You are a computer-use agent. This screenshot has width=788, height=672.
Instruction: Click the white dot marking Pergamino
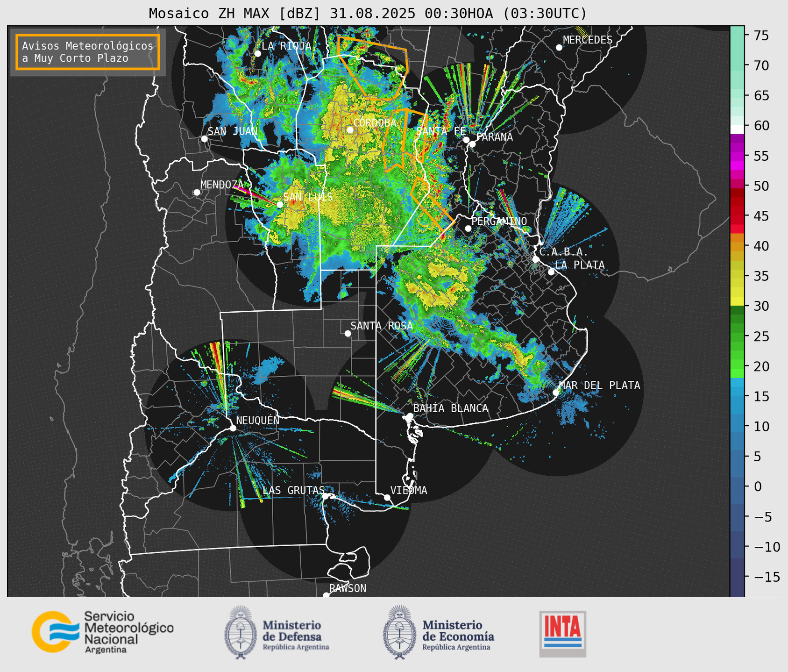pyautogui.click(x=468, y=229)
